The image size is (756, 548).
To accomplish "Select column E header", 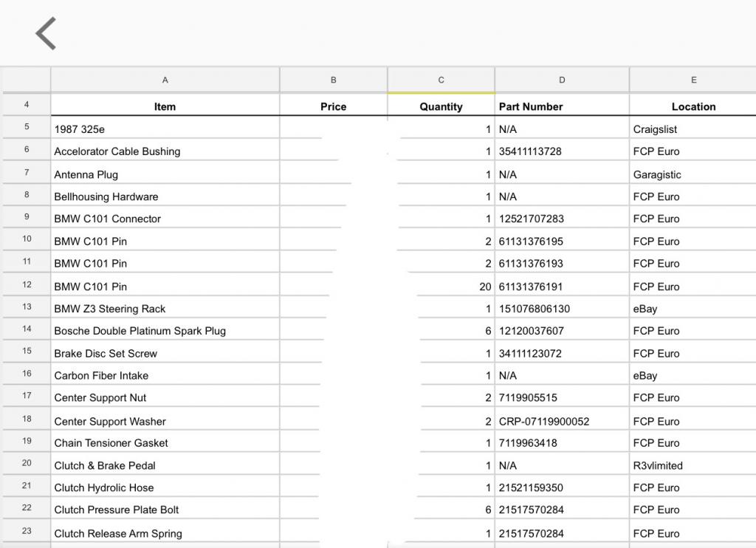I will 693,80.
